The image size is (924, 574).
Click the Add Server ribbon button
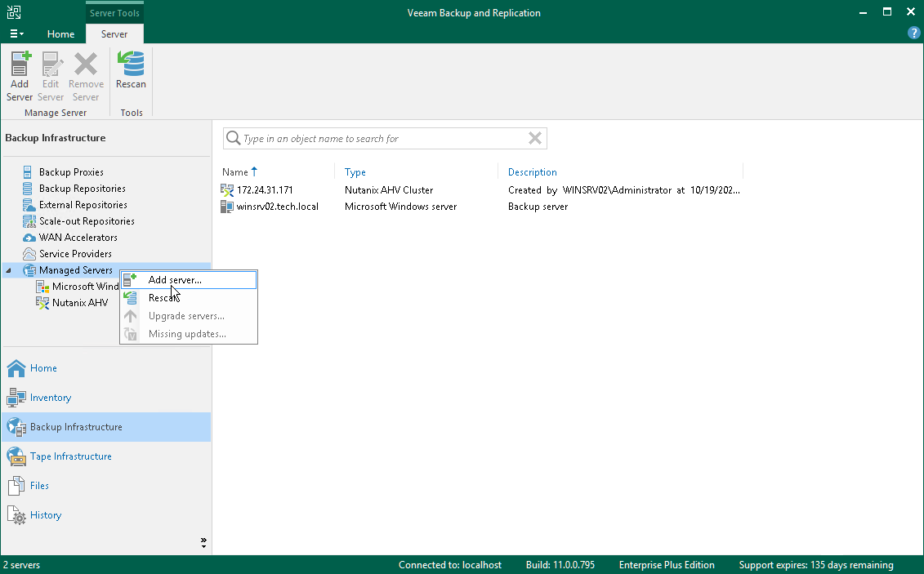coord(20,77)
